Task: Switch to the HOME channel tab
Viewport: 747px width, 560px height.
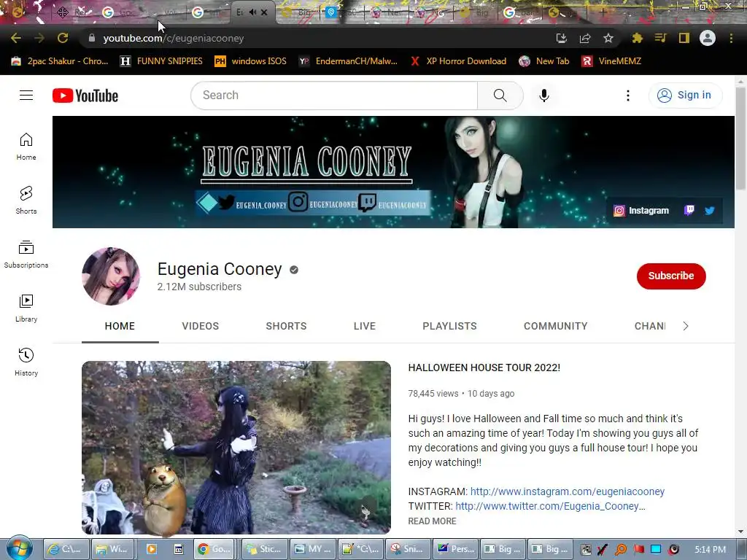Action: [120, 326]
